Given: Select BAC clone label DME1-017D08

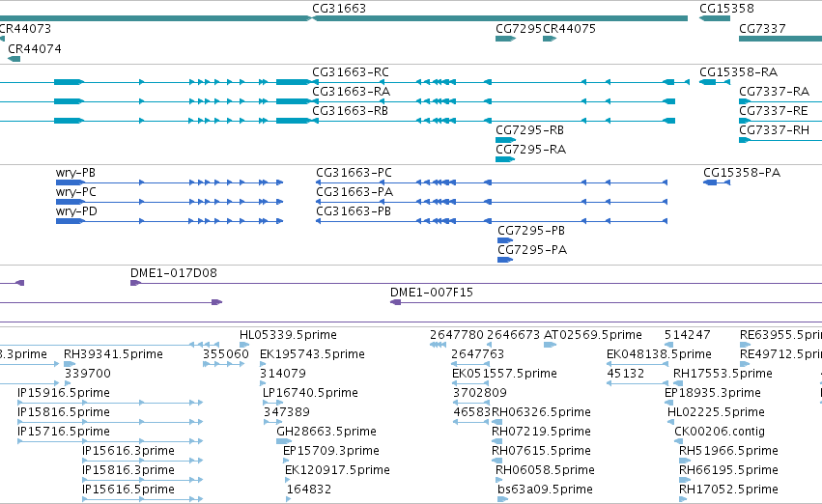Looking at the screenshot, I should [x=174, y=273].
